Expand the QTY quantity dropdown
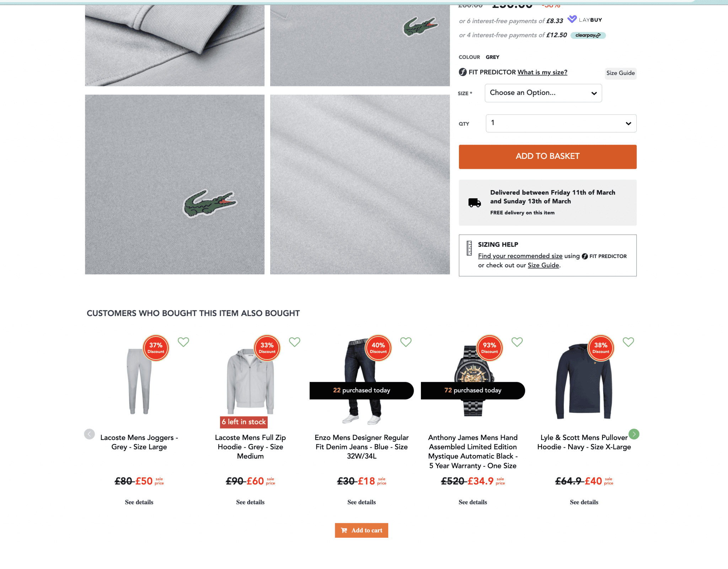Image resolution: width=728 pixels, height=569 pixels. pyautogui.click(x=561, y=123)
